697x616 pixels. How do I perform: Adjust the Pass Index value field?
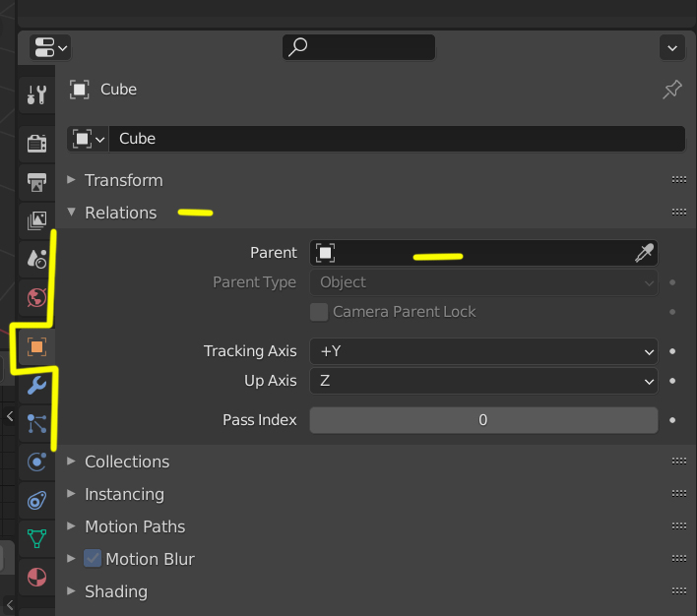483,420
